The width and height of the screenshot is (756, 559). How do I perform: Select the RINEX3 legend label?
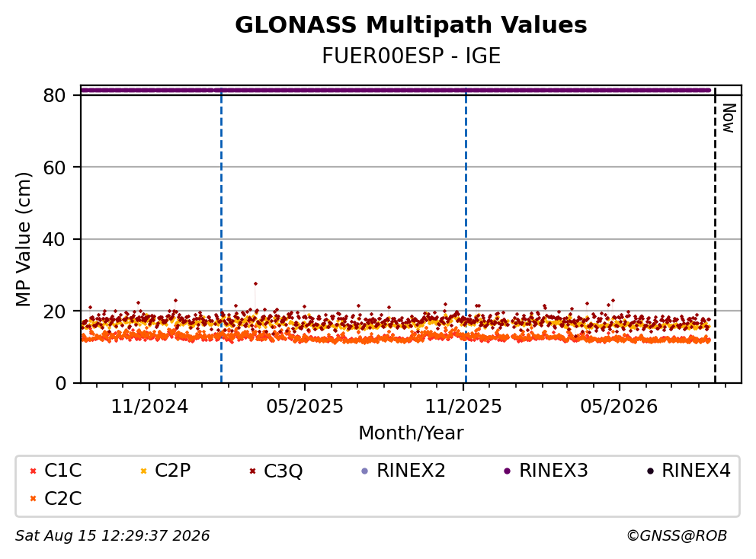coord(553,471)
